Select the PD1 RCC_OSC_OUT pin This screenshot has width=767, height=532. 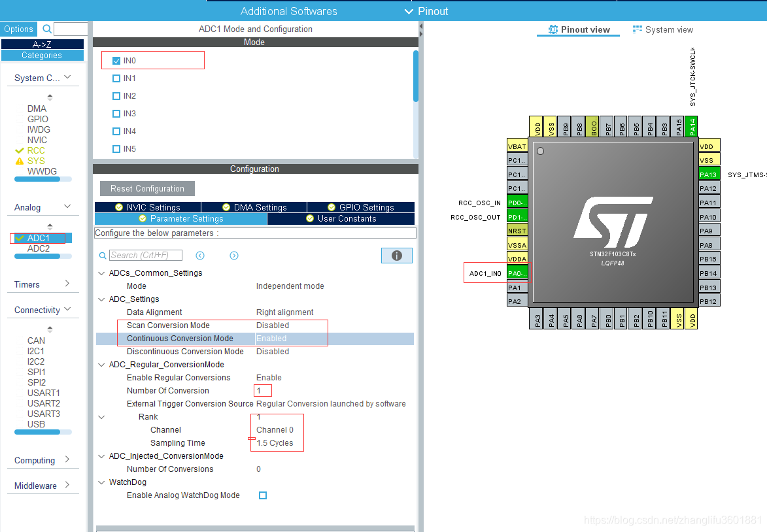pyautogui.click(x=517, y=216)
